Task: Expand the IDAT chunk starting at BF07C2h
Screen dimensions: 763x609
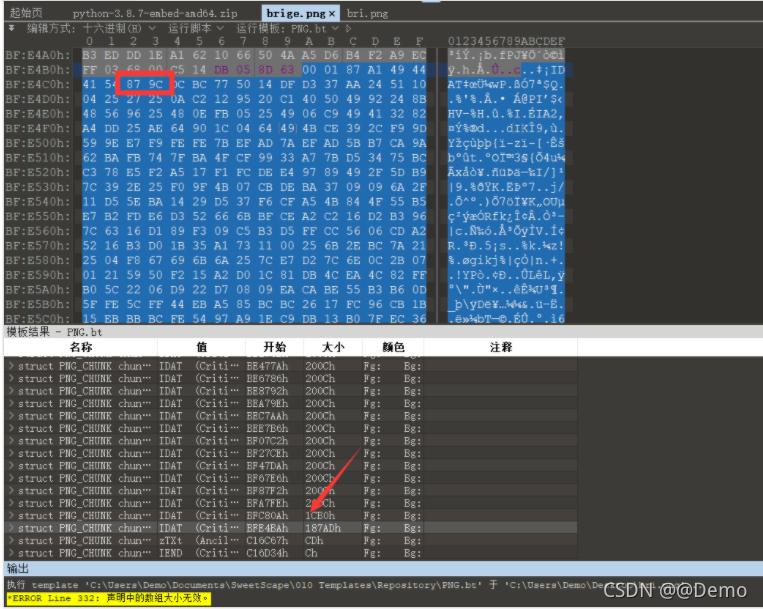Action: pyautogui.click(x=11, y=441)
